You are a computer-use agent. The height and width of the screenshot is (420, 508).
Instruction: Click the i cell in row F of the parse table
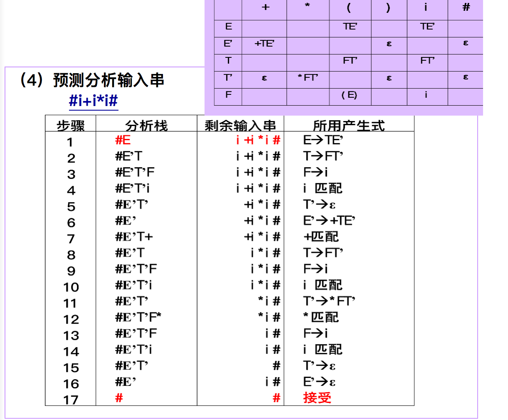tap(426, 95)
